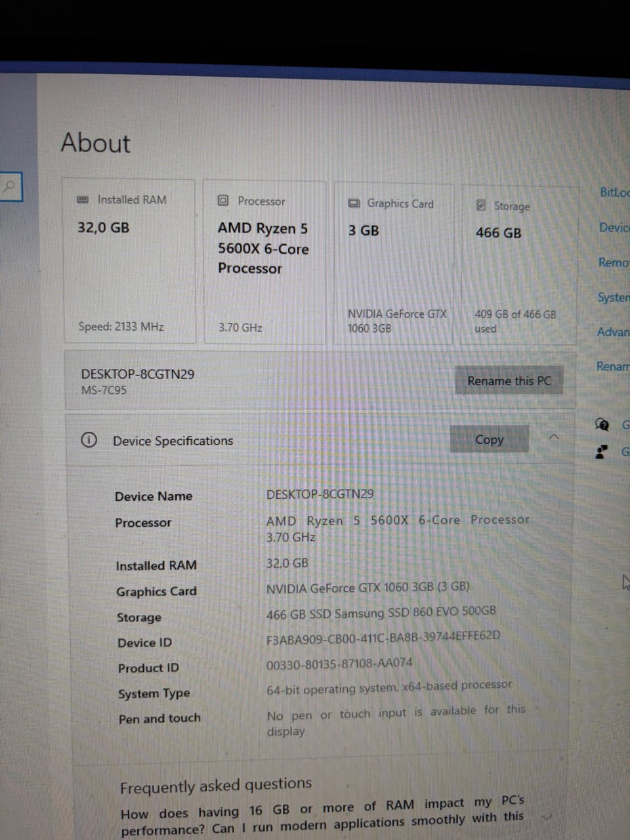The image size is (630, 840).
Task: Select the MS-7C95 model text
Action: click(x=104, y=390)
